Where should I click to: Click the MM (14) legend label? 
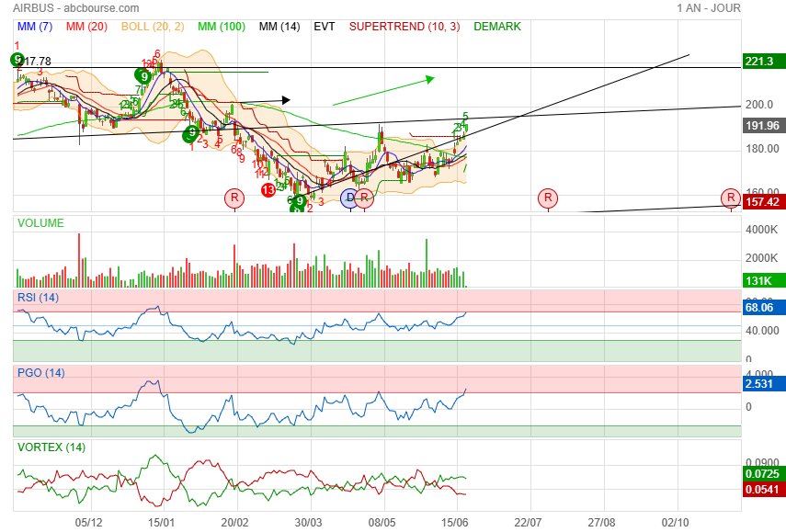click(x=279, y=26)
